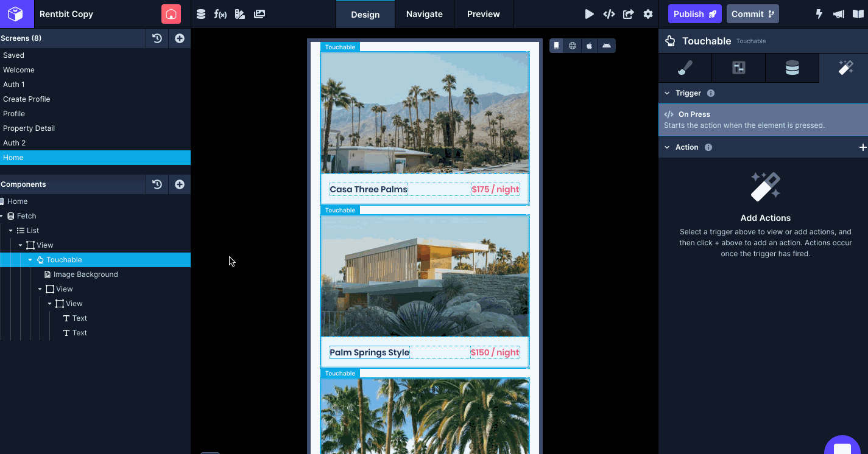Open the documentation book icon
868x454 pixels.
pos(858,14)
